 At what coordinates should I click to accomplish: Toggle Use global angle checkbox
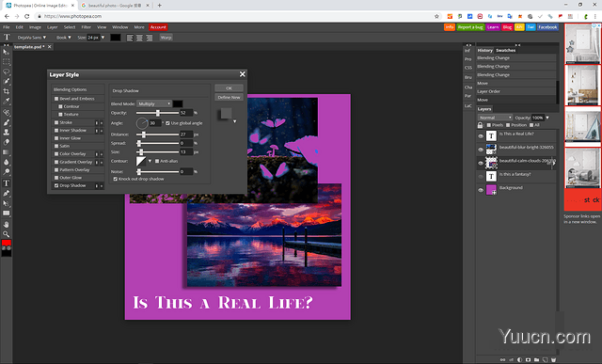coord(167,123)
